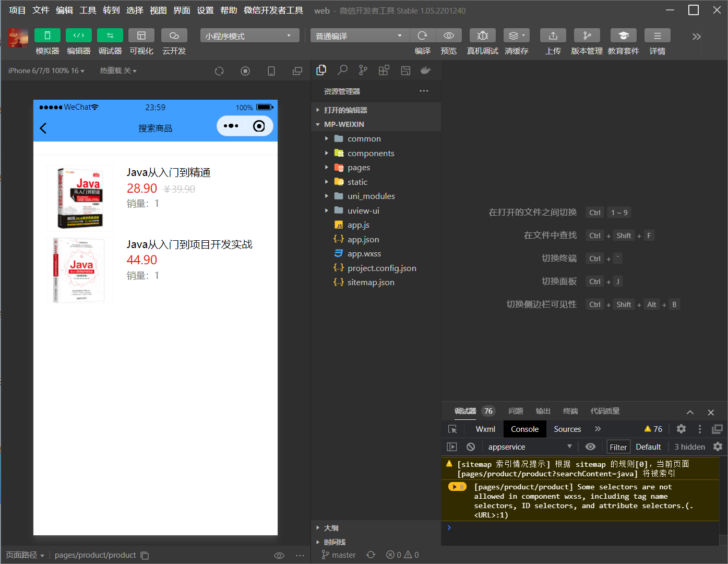Viewport: 728px width, 564px height.
Task: Open the 小程序模式 mode dropdown
Action: pyautogui.click(x=249, y=36)
